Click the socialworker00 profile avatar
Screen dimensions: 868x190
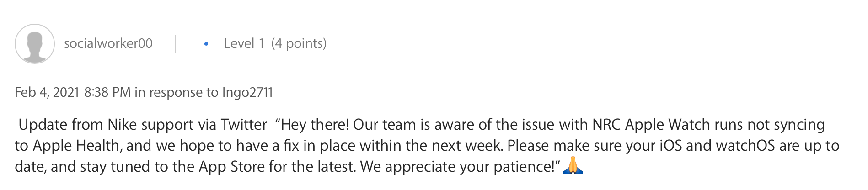35,44
